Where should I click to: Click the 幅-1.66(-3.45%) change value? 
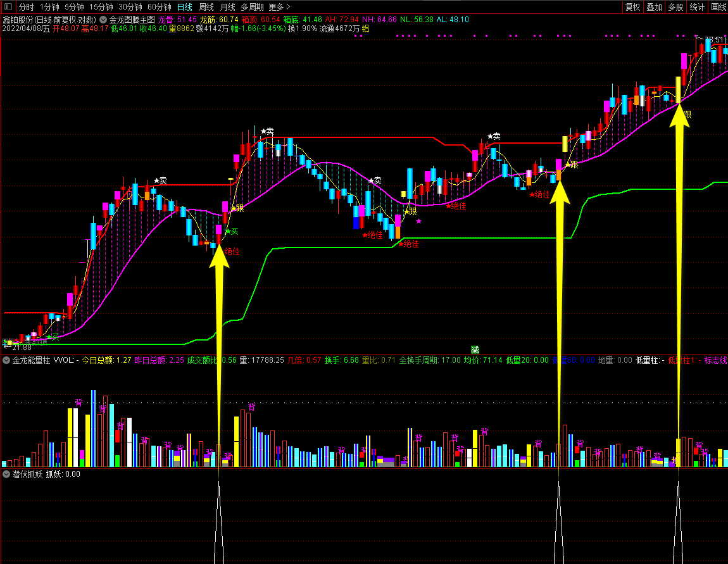259,28
